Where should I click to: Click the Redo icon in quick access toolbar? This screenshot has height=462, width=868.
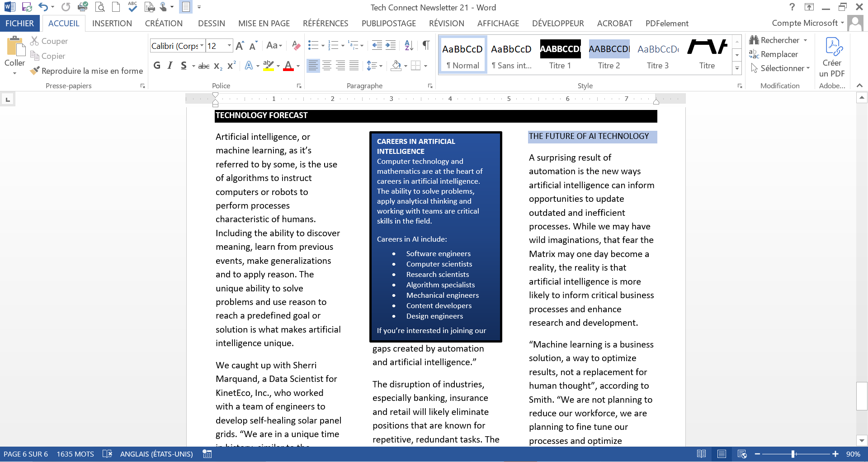[x=66, y=7]
